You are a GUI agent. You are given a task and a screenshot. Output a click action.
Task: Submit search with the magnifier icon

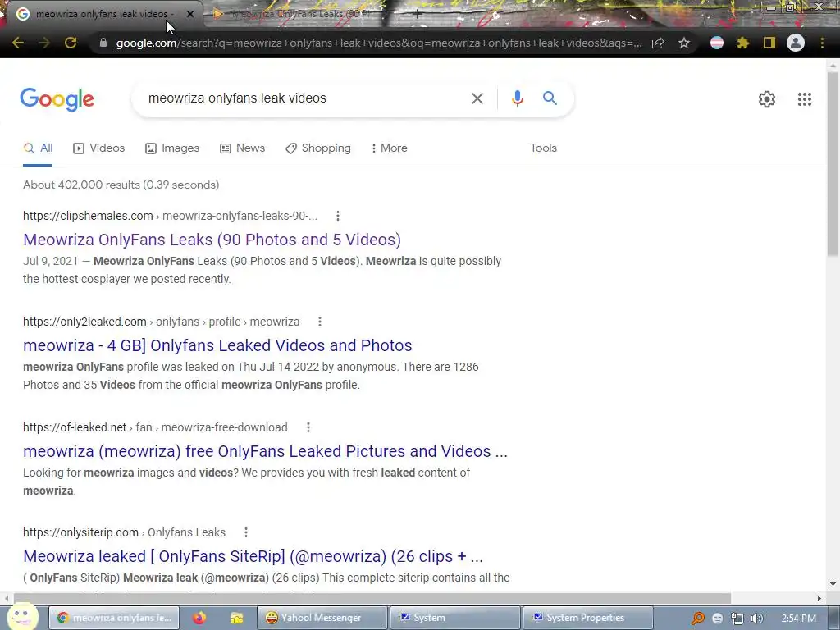pyautogui.click(x=550, y=98)
